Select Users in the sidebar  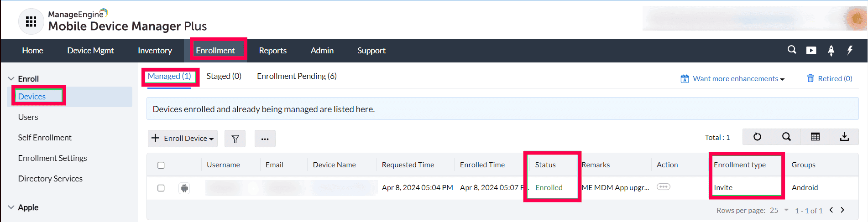(x=28, y=117)
